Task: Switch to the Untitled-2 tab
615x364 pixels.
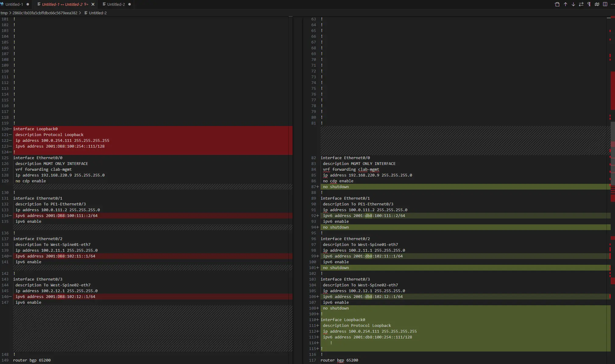Action: (116, 4)
